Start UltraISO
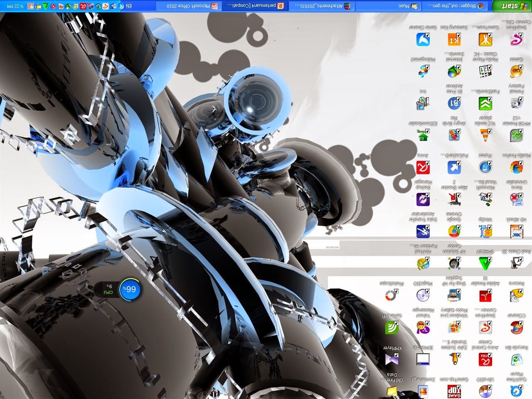 (485, 391)
